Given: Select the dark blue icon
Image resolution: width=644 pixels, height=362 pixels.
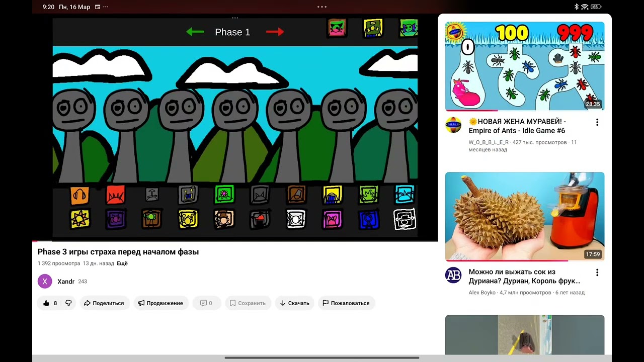Looking at the screenshot, I should pos(368,219).
